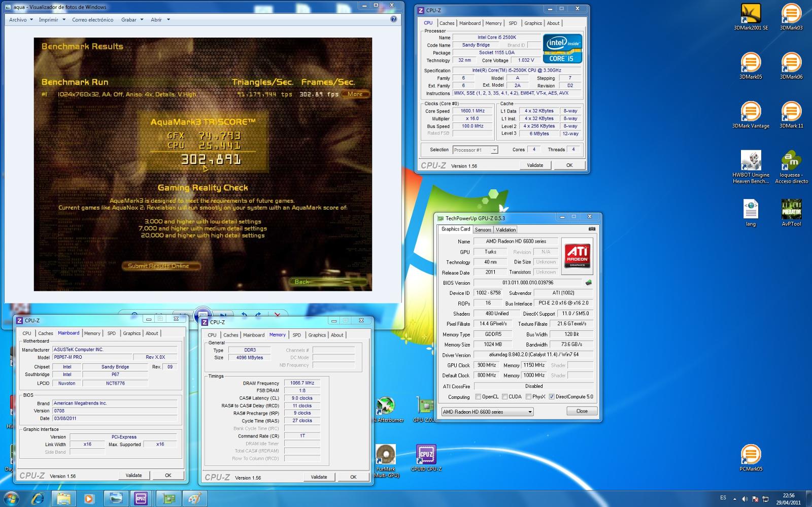Click the red delete X in photo viewer
Image resolution: width=812 pixels, height=507 pixels.
[x=277, y=315]
